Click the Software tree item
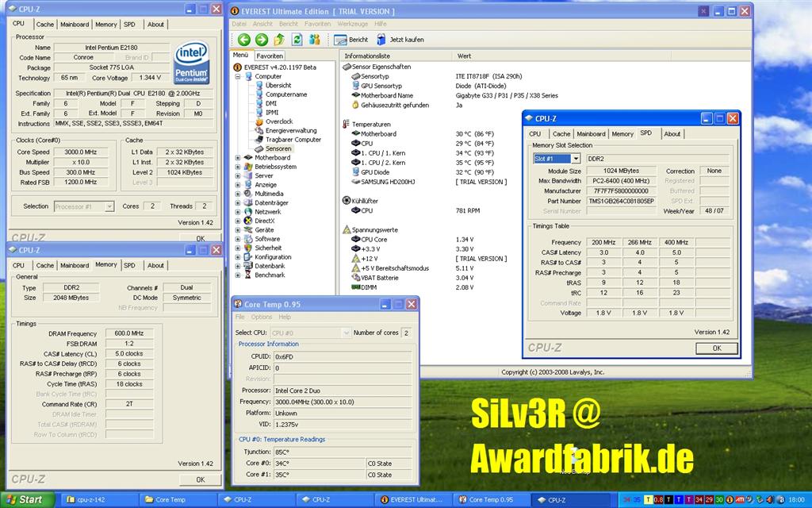This screenshot has width=812, height=508. pyautogui.click(x=267, y=239)
